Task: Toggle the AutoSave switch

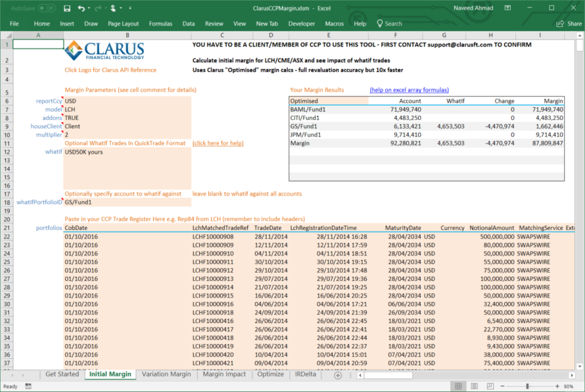Action: click(x=47, y=8)
